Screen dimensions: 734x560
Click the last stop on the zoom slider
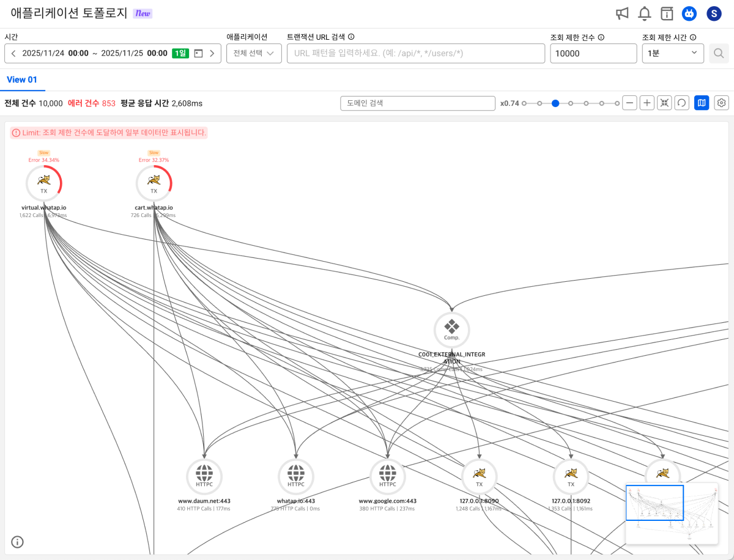[617, 103]
